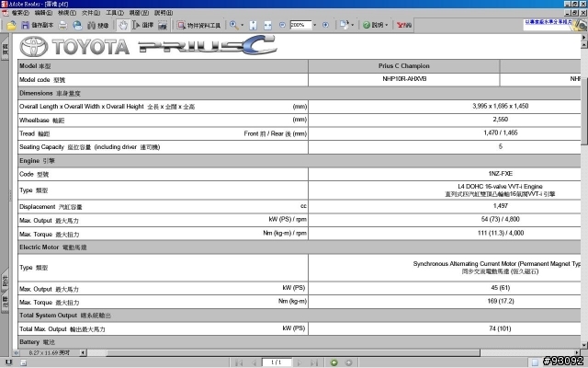Image resolution: width=588 pixels, height=368 pixels.
Task: Zoom out with the minus button
Action: tap(282, 25)
